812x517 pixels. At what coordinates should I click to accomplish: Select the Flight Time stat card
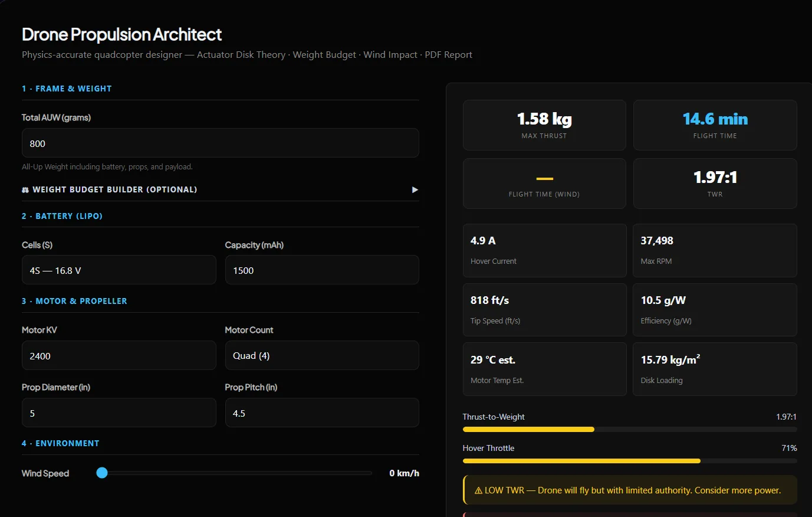pos(715,125)
